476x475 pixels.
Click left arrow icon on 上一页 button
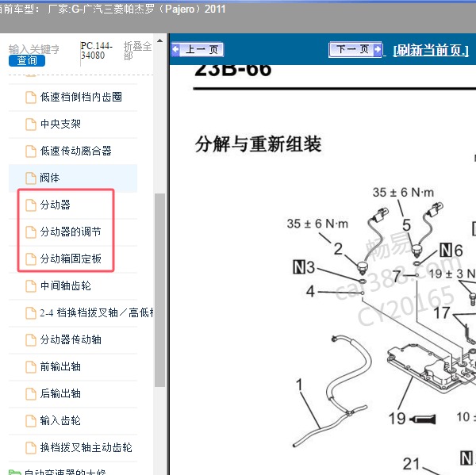tap(176, 49)
